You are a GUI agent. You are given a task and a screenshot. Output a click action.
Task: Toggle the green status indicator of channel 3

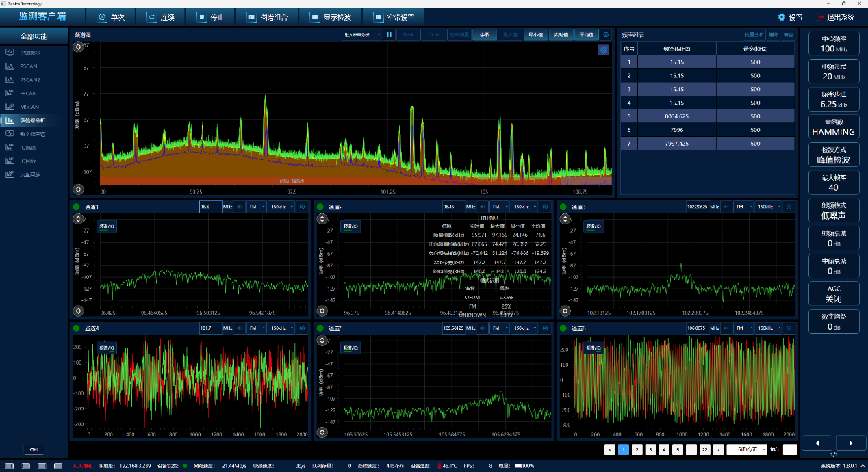coord(565,206)
